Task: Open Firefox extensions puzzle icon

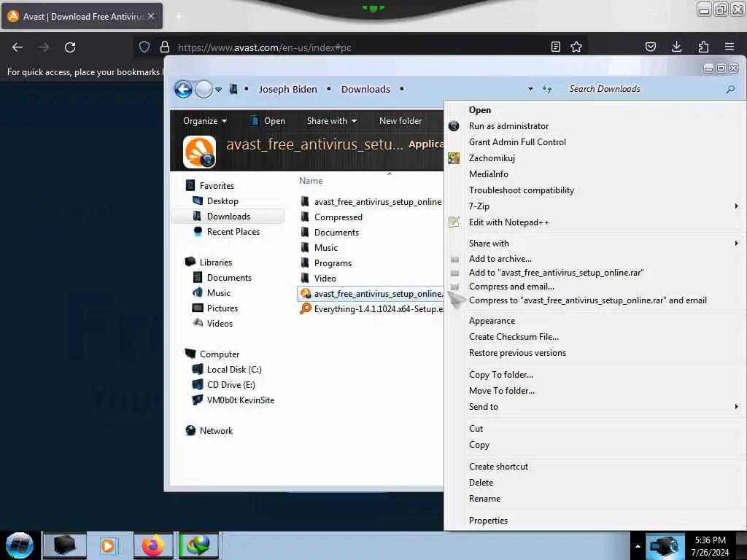Action: click(703, 47)
